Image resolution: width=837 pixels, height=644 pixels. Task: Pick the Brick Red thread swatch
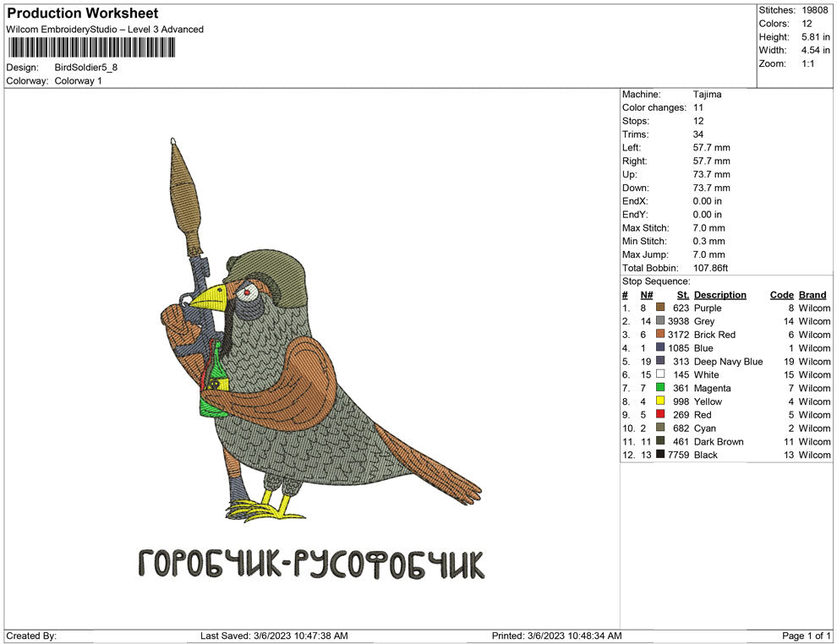click(x=660, y=335)
